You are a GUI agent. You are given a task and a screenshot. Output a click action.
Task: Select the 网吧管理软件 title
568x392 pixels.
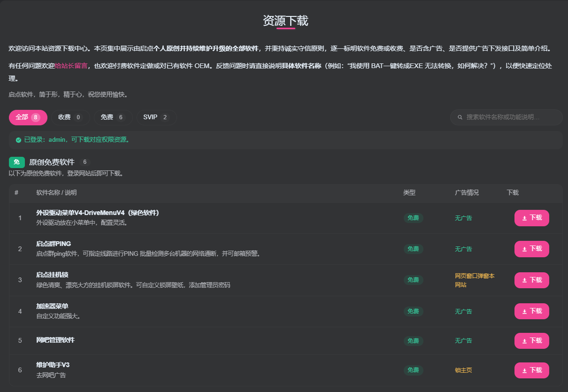pos(55,340)
